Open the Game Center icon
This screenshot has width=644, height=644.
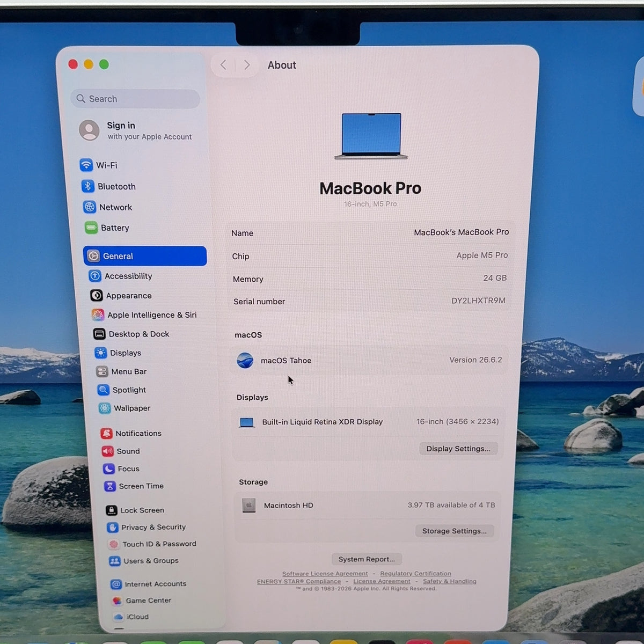point(116,600)
